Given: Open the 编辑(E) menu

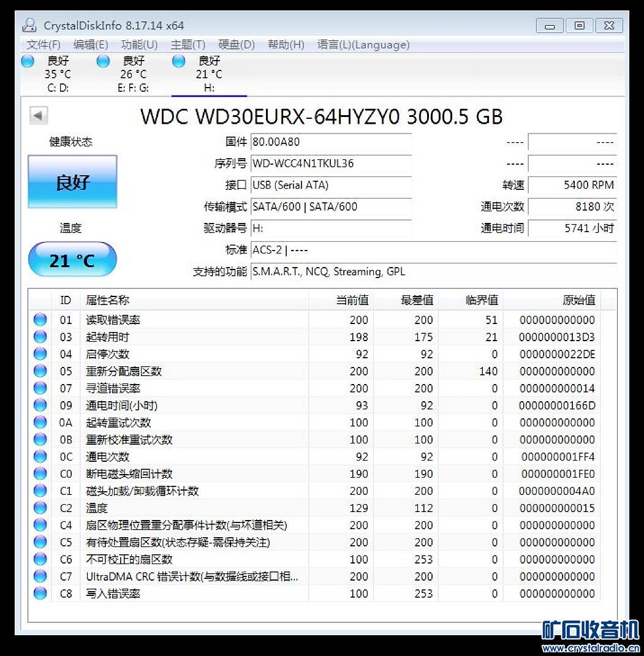Looking at the screenshot, I should click(x=91, y=44).
